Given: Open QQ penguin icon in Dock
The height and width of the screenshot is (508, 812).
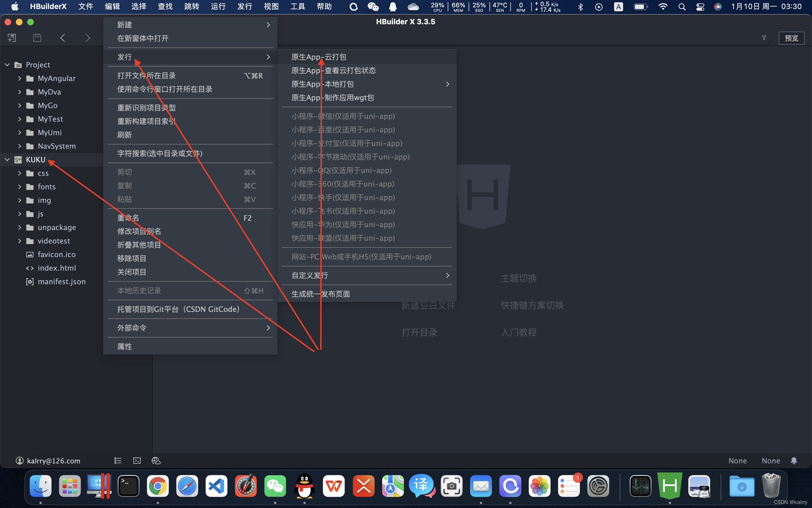Looking at the screenshot, I should coord(304,486).
